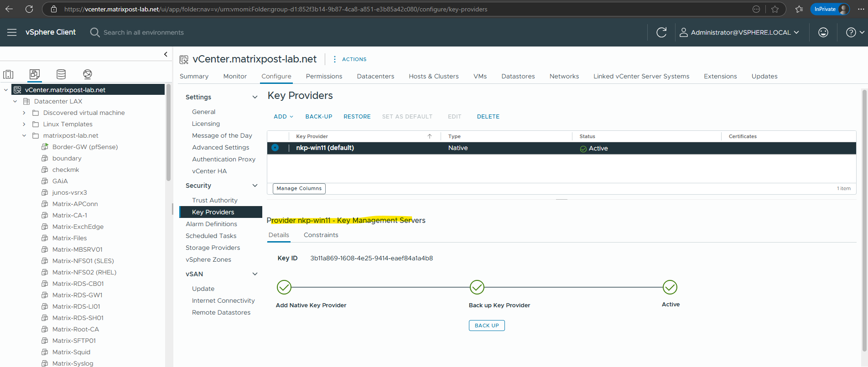The image size is (868, 367).
Task: Add this page to browser favorites
Action: [x=775, y=9]
